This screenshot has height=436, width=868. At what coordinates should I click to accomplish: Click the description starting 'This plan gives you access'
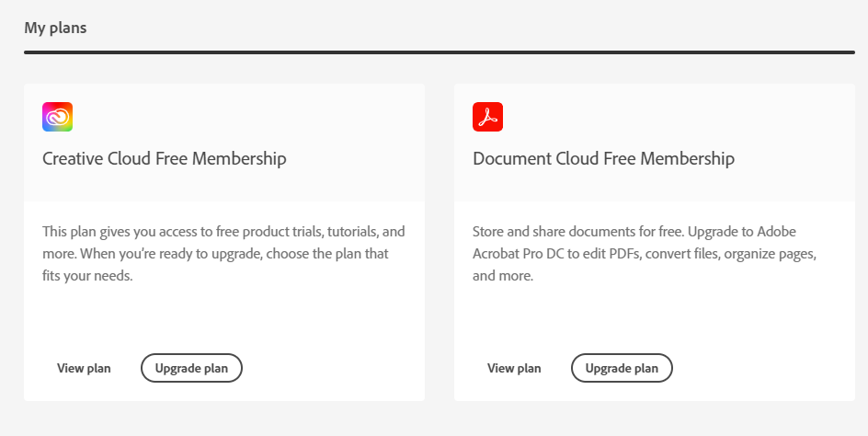coord(223,254)
